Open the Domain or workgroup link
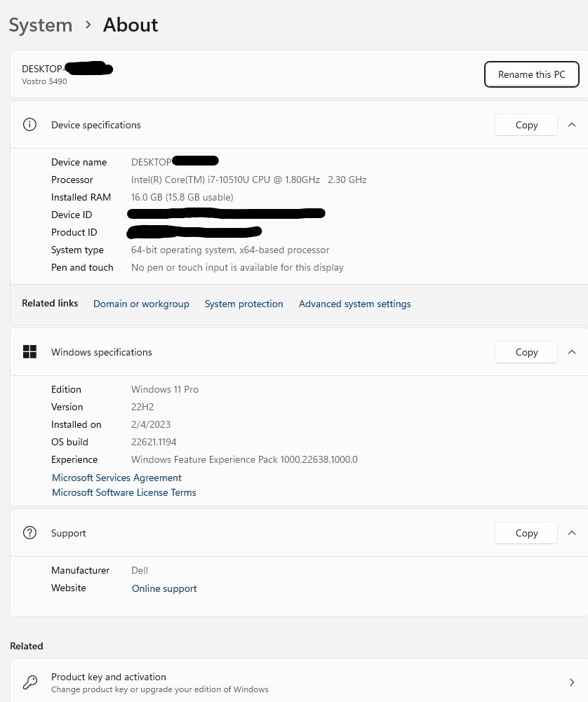 coord(141,304)
